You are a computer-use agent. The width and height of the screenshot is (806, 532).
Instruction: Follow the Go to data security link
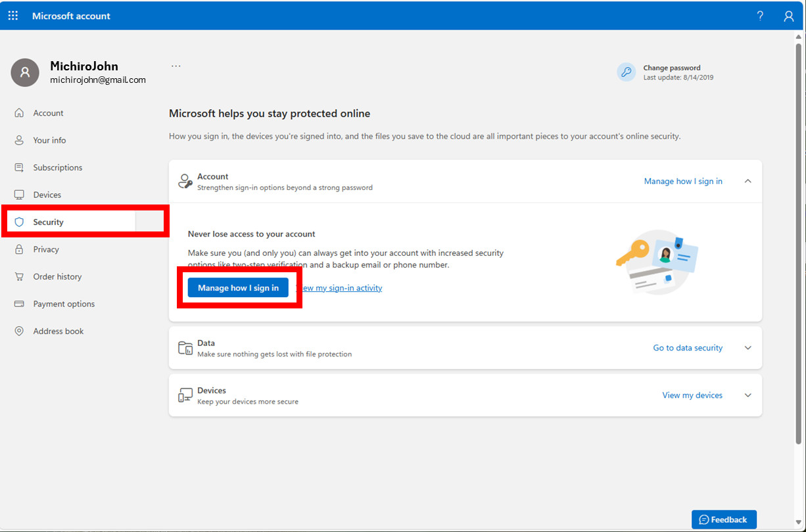[688, 348]
